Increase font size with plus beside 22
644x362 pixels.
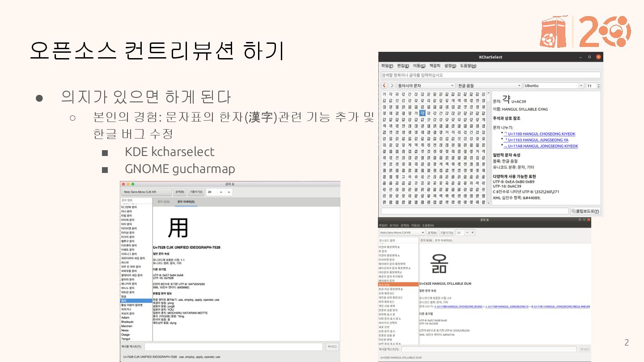point(472,232)
